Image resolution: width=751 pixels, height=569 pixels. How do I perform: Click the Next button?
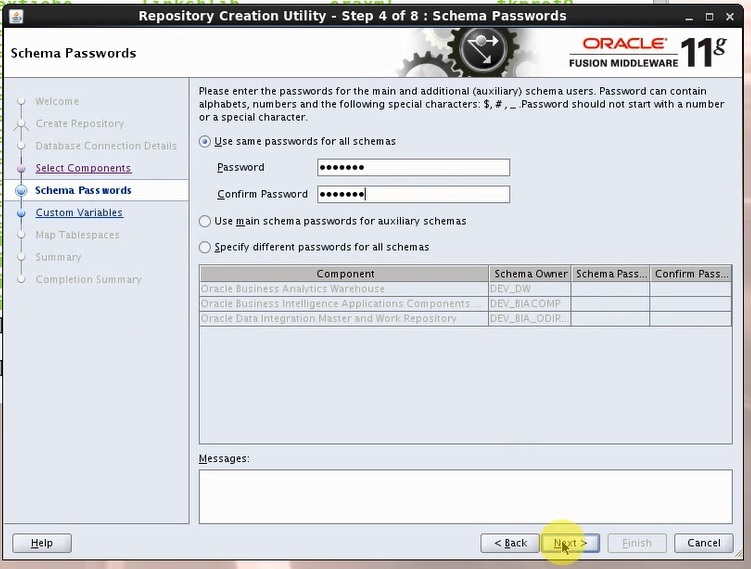[570, 543]
